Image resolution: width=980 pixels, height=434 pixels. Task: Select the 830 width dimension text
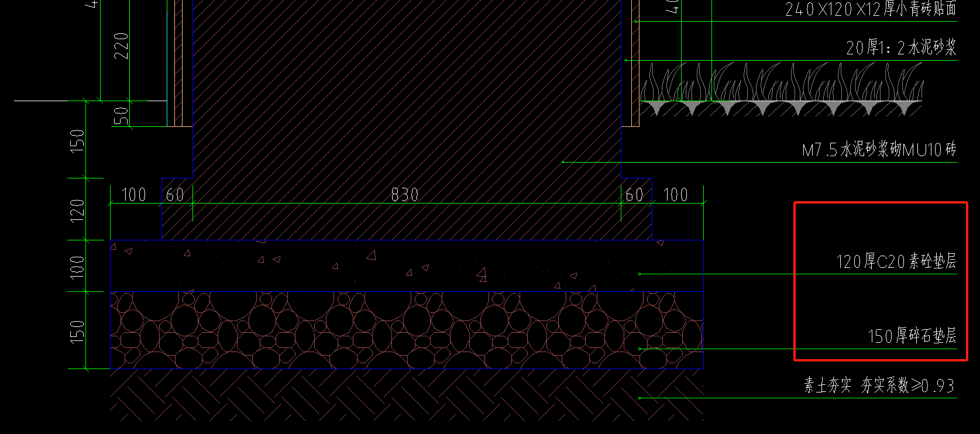404,195
